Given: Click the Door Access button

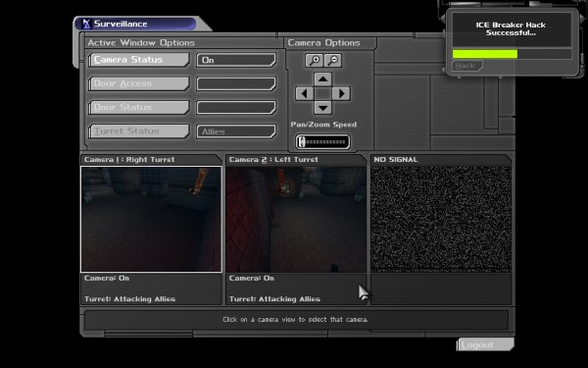Looking at the screenshot, I should pos(139,83).
